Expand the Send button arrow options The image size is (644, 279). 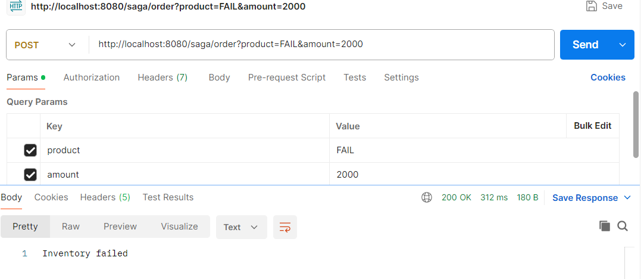click(623, 45)
